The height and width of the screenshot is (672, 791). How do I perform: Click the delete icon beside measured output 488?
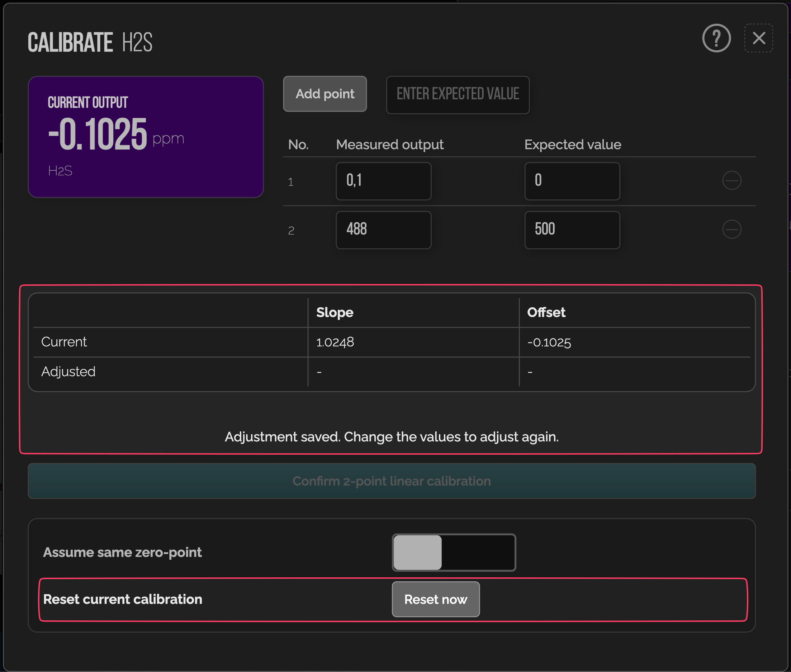[x=731, y=230]
